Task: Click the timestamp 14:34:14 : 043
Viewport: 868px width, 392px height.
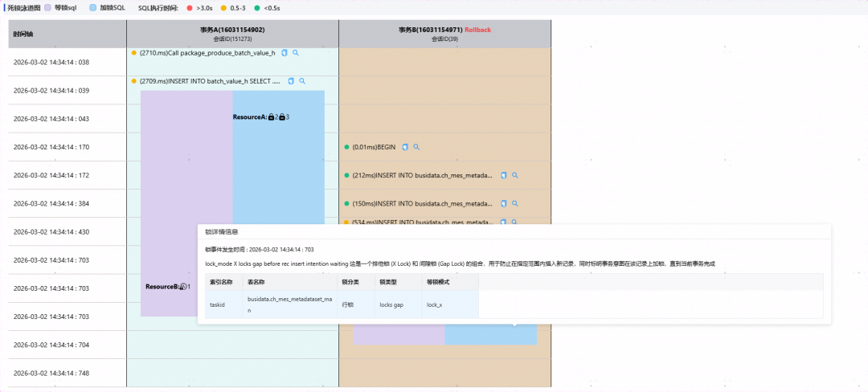Action: tap(51, 119)
